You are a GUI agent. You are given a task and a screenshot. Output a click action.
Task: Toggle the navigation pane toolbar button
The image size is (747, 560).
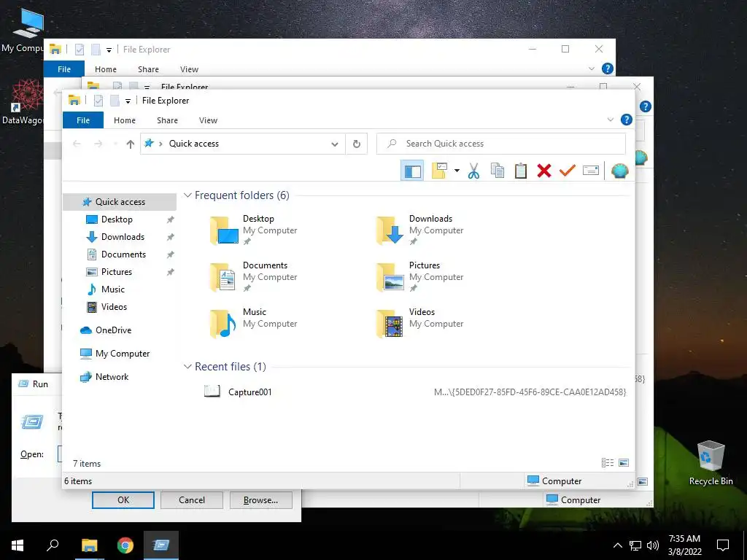(x=412, y=171)
